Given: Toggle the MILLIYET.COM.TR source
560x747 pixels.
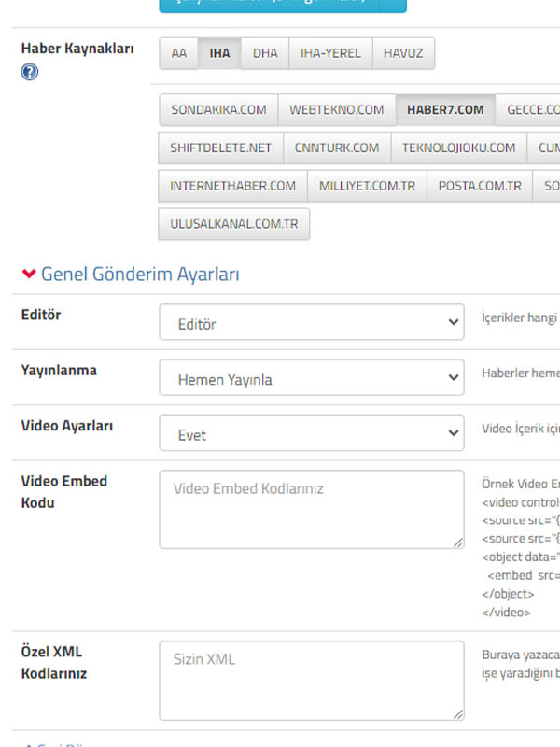Looking at the screenshot, I should coord(367,186).
